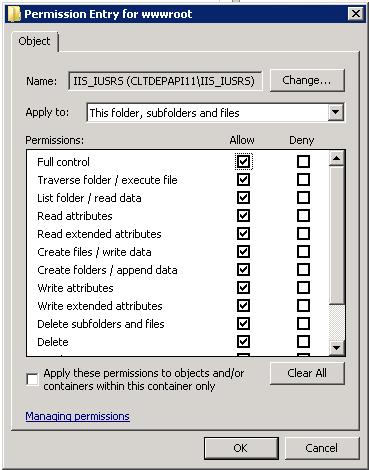The image size is (369, 470).
Task: Check Deny for Read extended attributes
Action: coord(303,234)
